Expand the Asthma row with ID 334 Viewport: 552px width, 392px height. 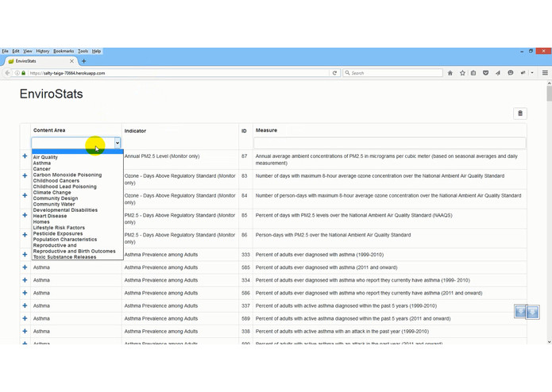pos(25,280)
